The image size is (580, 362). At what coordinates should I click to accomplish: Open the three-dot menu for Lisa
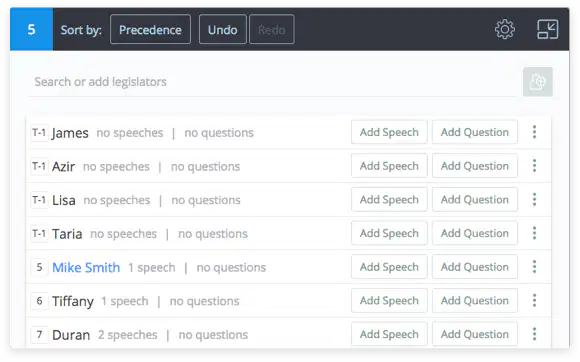(x=534, y=199)
